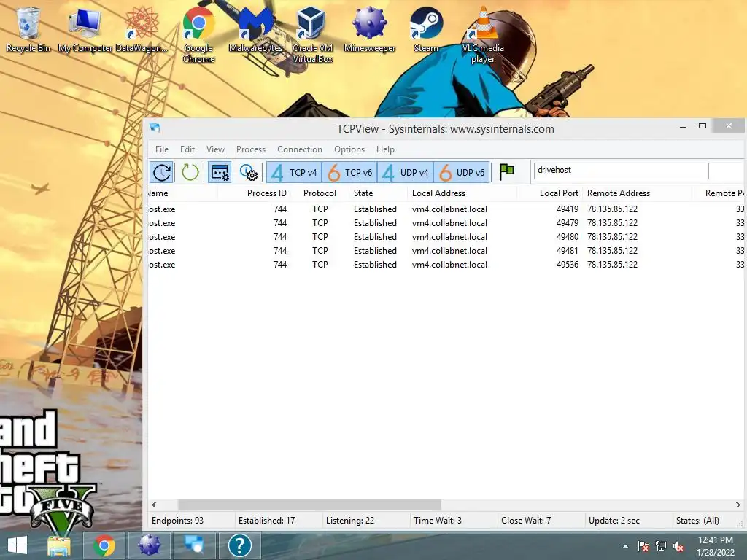
Task: Select the row with local port 49536
Action: coord(446,264)
